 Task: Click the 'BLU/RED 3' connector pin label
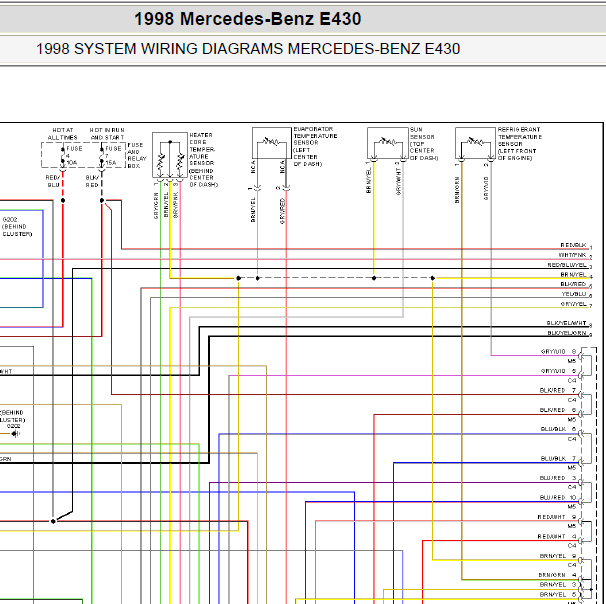click(558, 478)
